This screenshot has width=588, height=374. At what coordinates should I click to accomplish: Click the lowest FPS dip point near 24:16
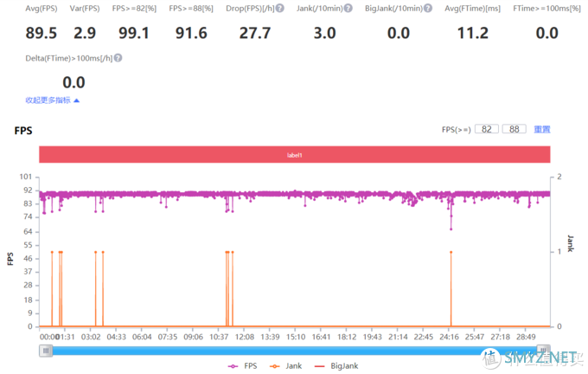(x=451, y=229)
